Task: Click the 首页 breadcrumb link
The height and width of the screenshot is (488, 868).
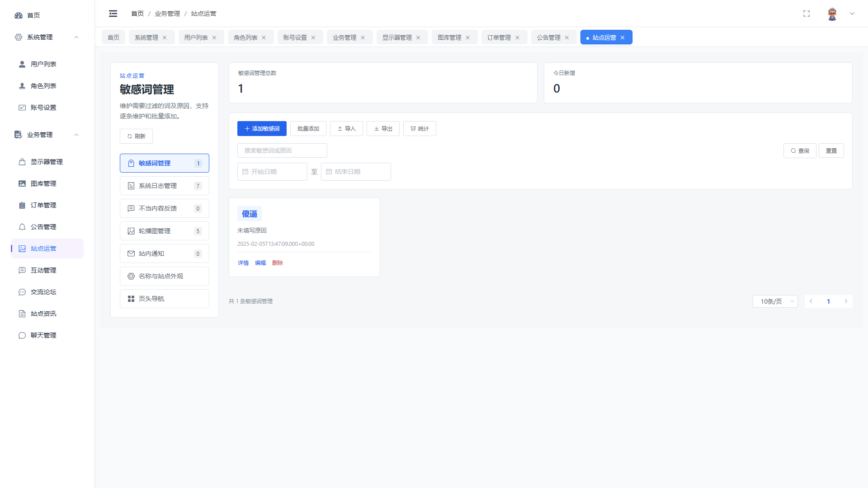Action: coord(137,14)
